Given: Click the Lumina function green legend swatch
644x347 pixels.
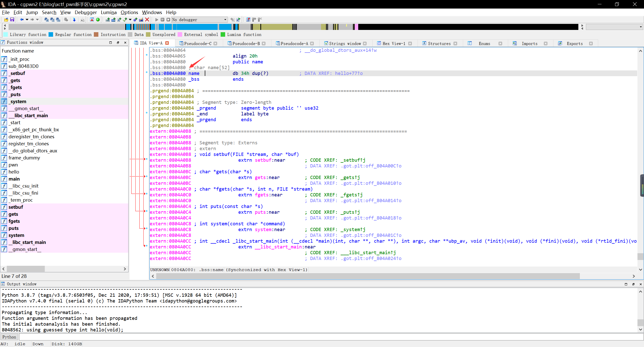Looking at the screenshot, I should click(223, 34).
